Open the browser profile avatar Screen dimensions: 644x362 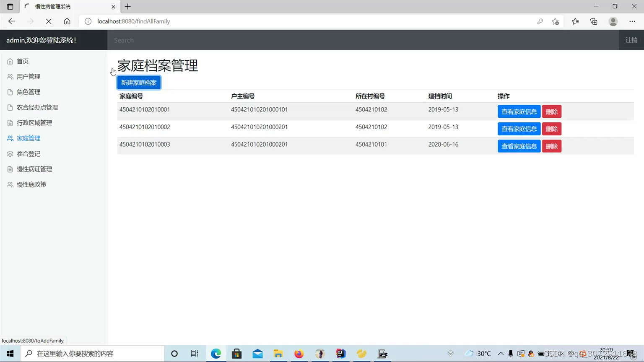[613, 21]
